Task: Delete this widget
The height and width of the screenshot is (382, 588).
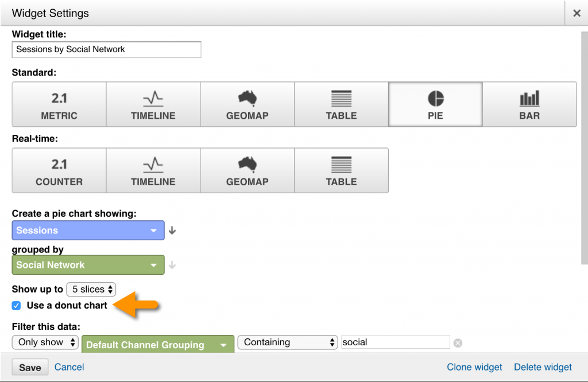Action: 542,367
